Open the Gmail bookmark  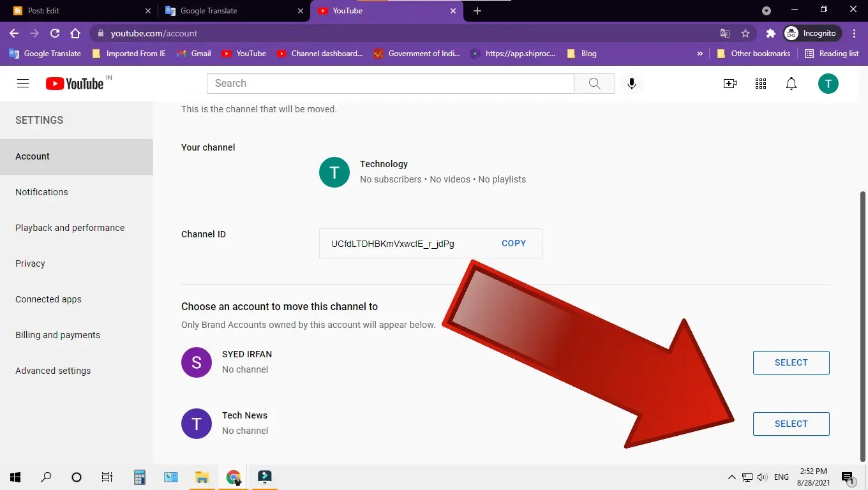[194, 54]
